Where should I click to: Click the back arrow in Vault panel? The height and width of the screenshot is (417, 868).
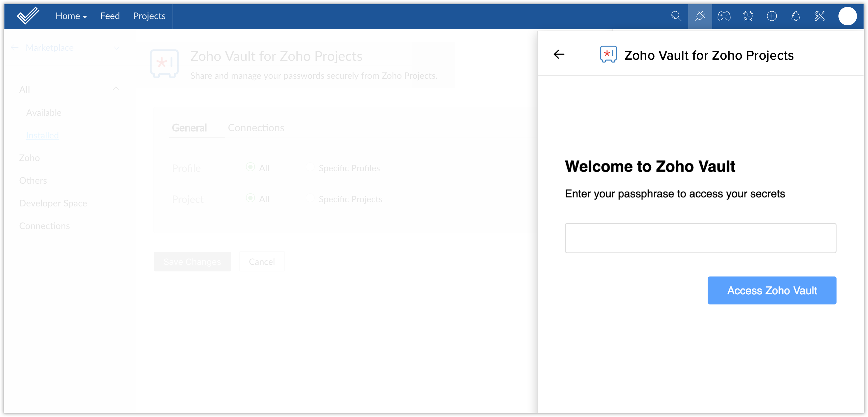coord(559,54)
